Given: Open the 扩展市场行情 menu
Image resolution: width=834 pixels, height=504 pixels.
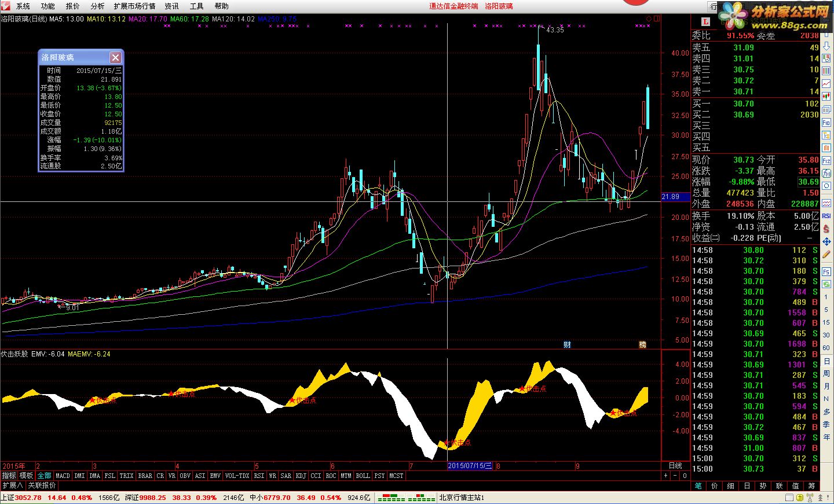Looking at the screenshot, I should tap(134, 6).
